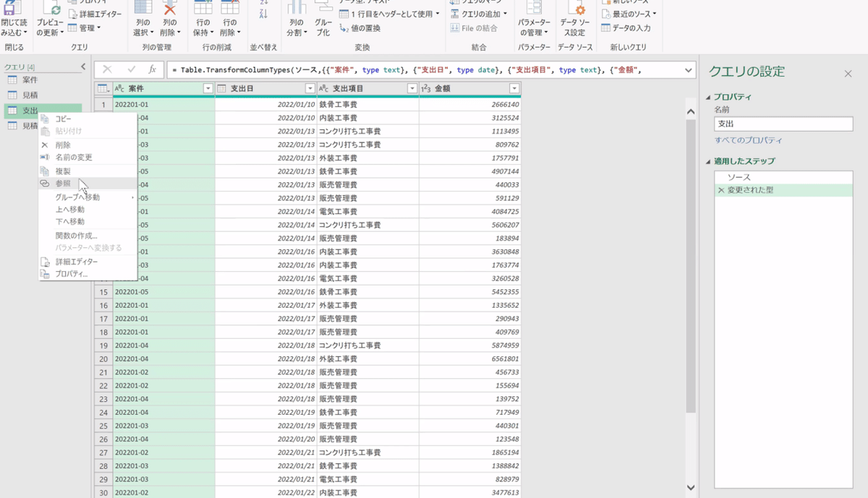Open 最近のソース dropdown
The image size is (868, 498).
tap(629, 14)
